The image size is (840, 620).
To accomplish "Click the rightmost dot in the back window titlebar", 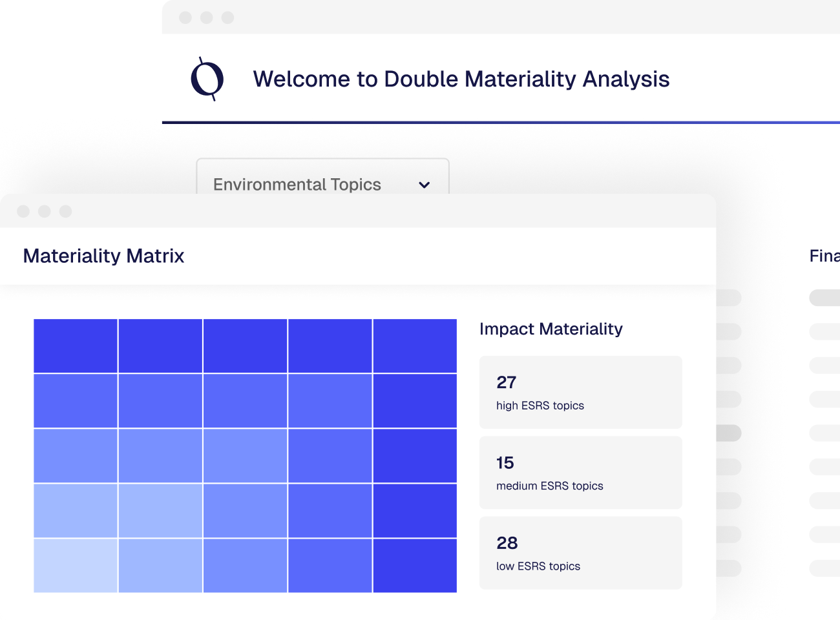I will [x=227, y=17].
